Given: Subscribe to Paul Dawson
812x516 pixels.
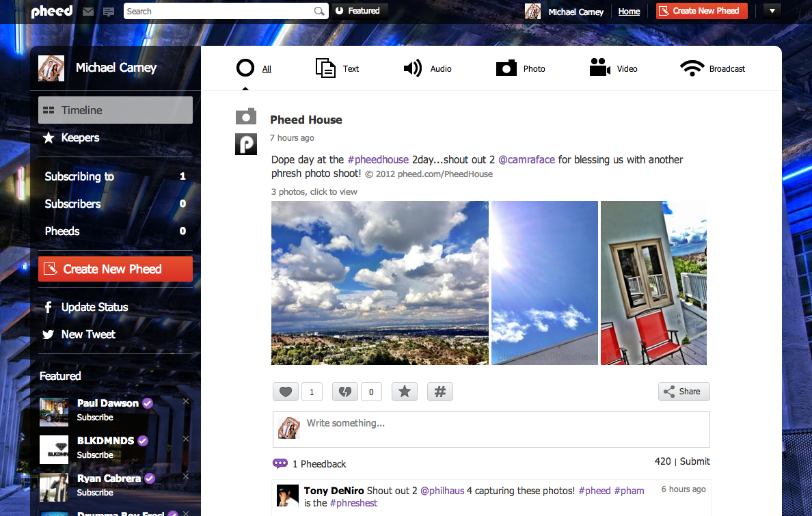Looking at the screenshot, I should point(95,418).
